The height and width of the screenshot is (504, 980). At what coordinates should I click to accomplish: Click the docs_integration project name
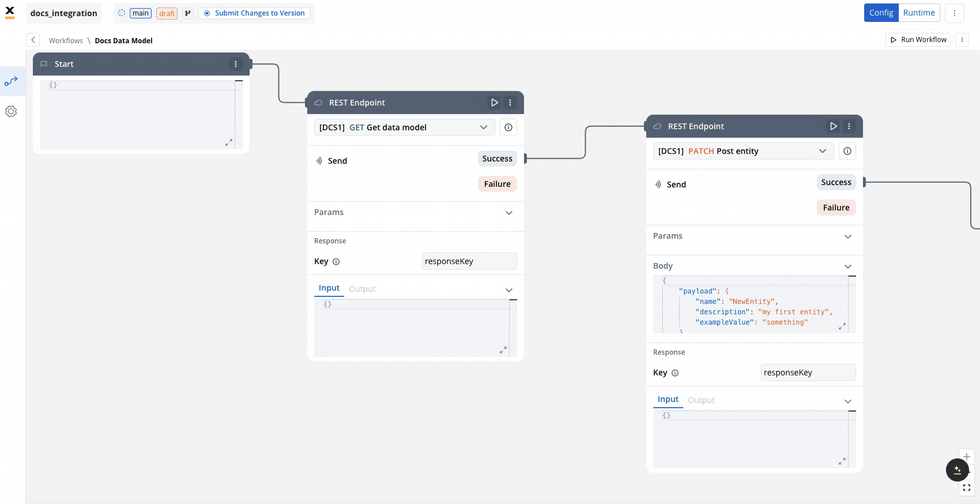coord(64,13)
